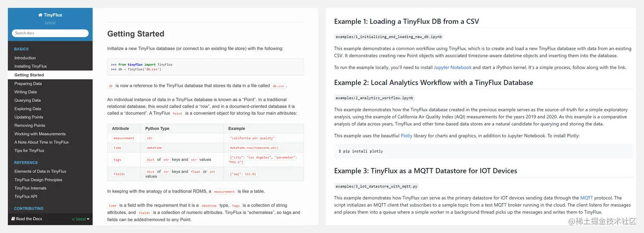Viewport: 644px width, 233px height.
Task: Click the TinyFlux home icon
Action: (x=40, y=15)
